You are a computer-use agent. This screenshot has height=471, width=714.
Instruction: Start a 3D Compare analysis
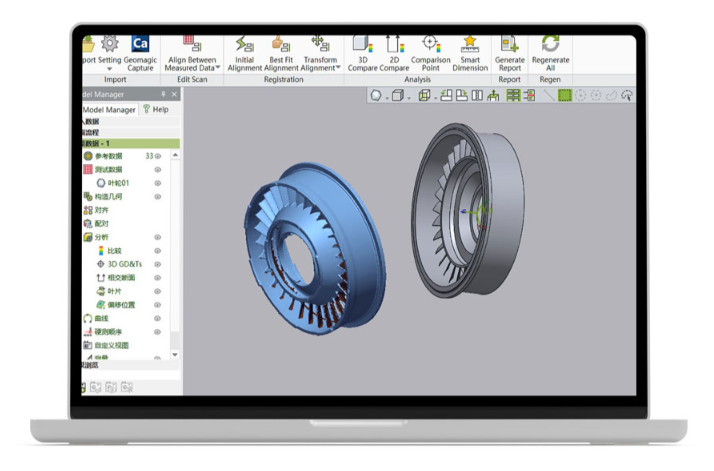tap(363, 54)
